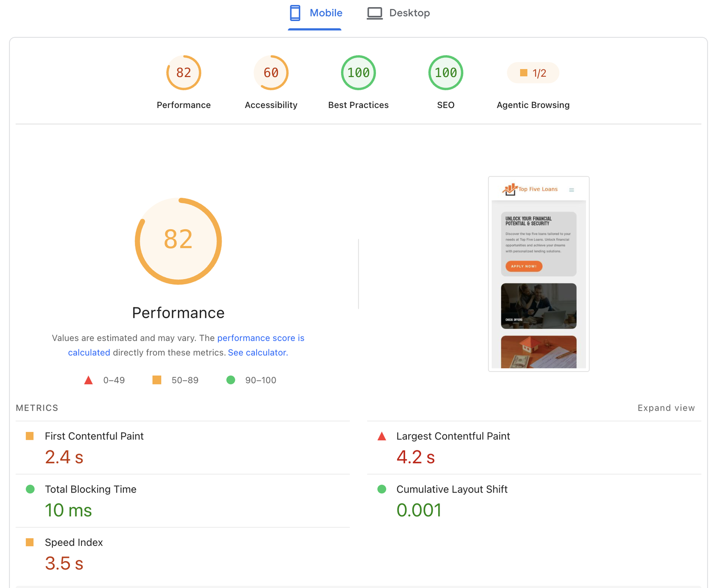The image size is (717, 588).
Task: Click the Accessibility category label
Action: pos(271,105)
